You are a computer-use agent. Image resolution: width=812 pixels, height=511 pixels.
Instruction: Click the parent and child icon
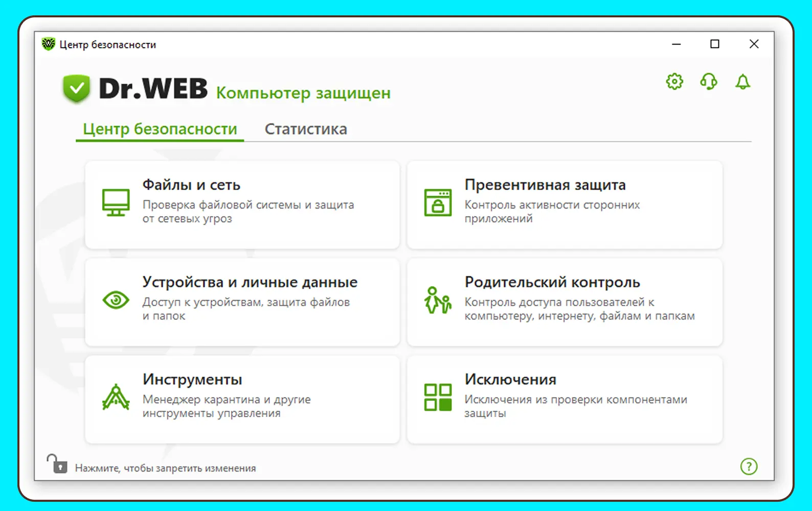[x=438, y=300]
